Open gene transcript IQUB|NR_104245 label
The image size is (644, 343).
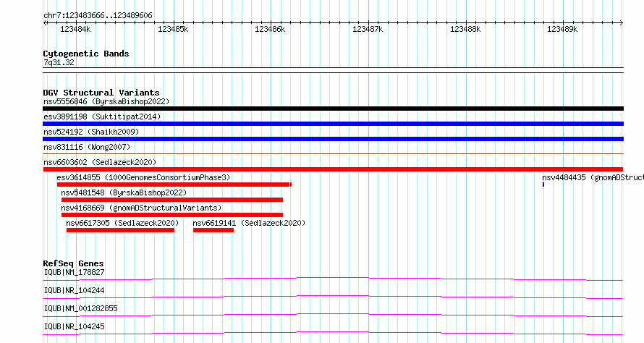[74, 326]
